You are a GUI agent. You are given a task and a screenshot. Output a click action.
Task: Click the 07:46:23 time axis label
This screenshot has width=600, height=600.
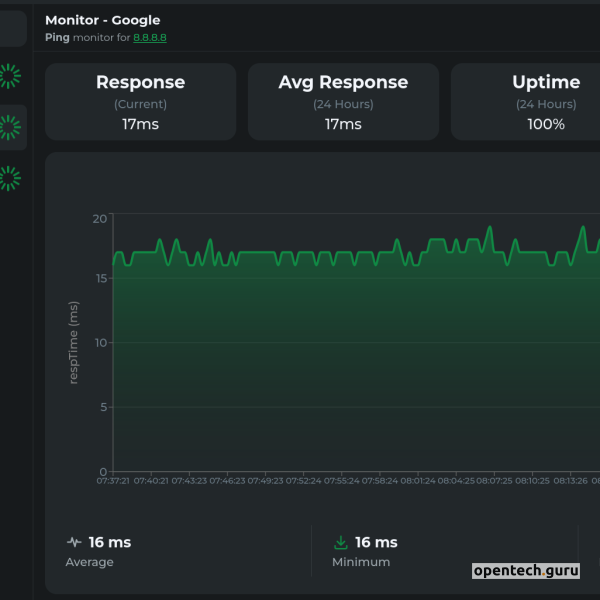(227, 481)
